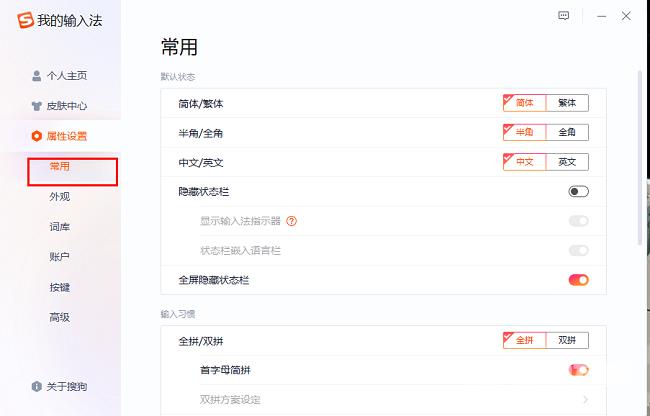Switch to the 按键 settings tab
The image size is (650, 416).
point(60,287)
